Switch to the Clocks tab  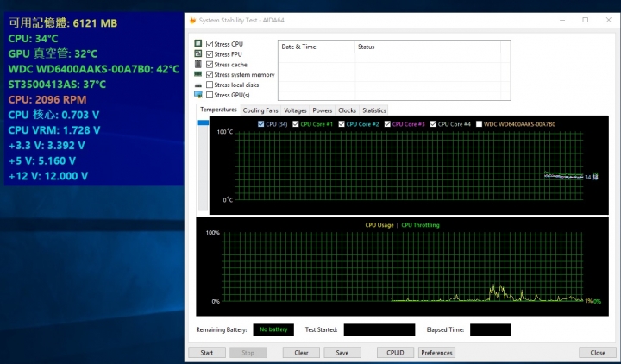(347, 110)
